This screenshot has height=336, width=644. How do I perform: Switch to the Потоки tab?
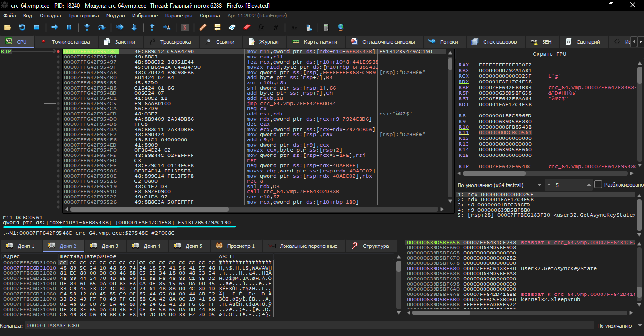443,42
